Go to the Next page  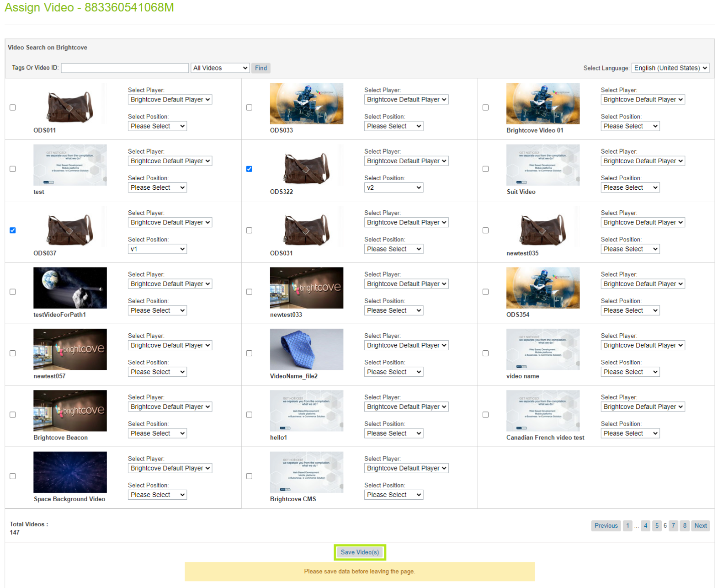point(700,526)
